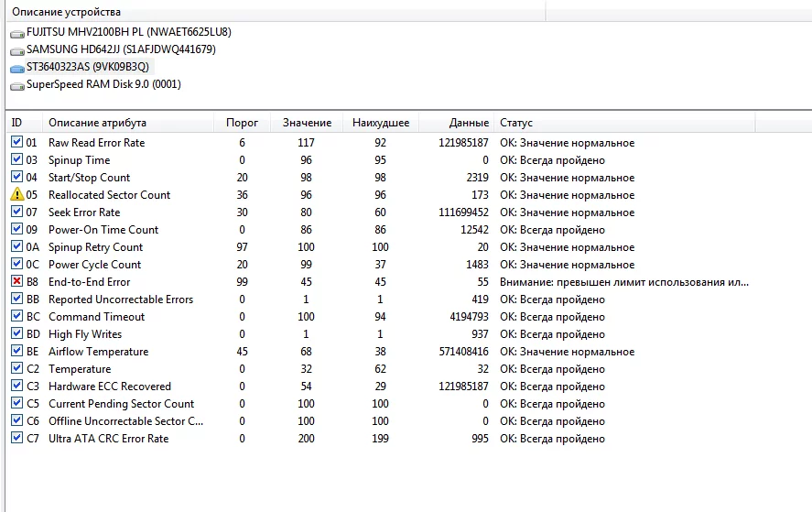Toggle checkbox for Power-On Time Count
This screenshot has width=812, height=512.
pyautogui.click(x=17, y=229)
